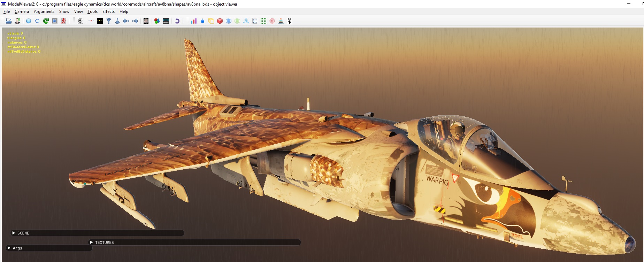644x262 pixels.
Task: Click the open file toolbar icon
Action: (9, 21)
